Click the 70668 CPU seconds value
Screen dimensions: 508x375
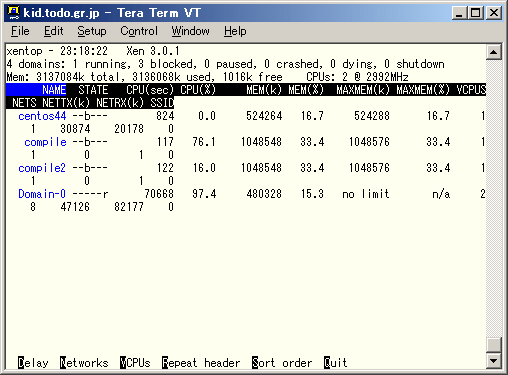pyautogui.click(x=159, y=194)
